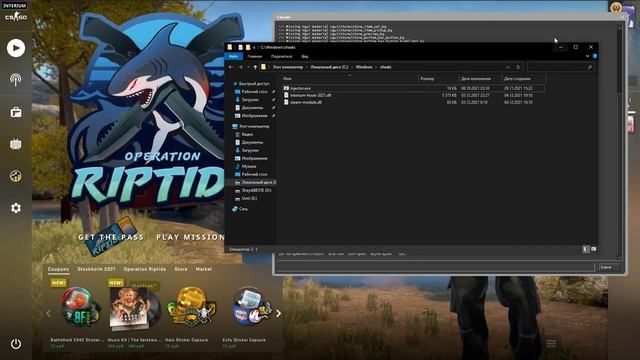Click the CS:GO logo at top of sidebar
640x360 pixels.
(x=16, y=17)
